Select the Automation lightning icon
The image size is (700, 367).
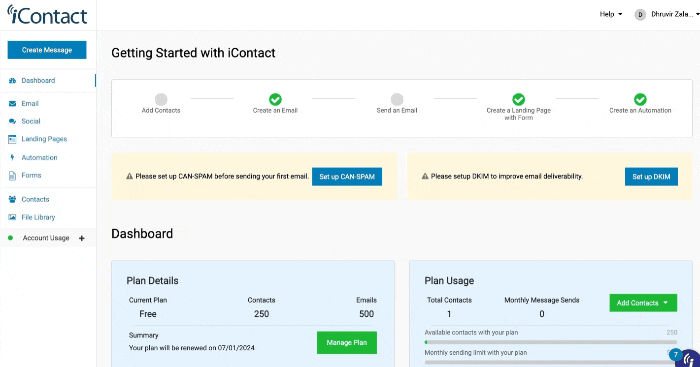(12, 158)
